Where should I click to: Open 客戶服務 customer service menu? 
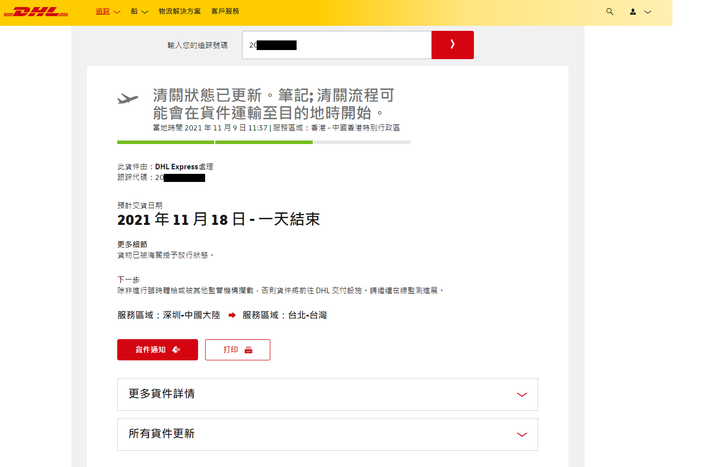click(225, 11)
